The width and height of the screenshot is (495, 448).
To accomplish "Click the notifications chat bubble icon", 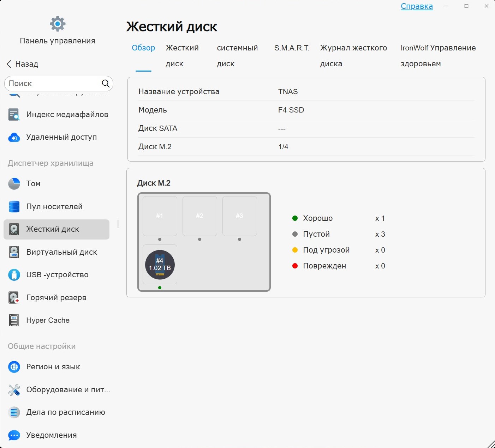I will pyautogui.click(x=14, y=435).
